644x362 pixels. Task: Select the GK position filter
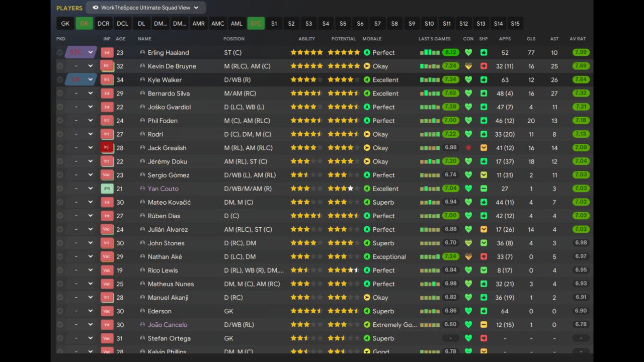click(x=65, y=24)
